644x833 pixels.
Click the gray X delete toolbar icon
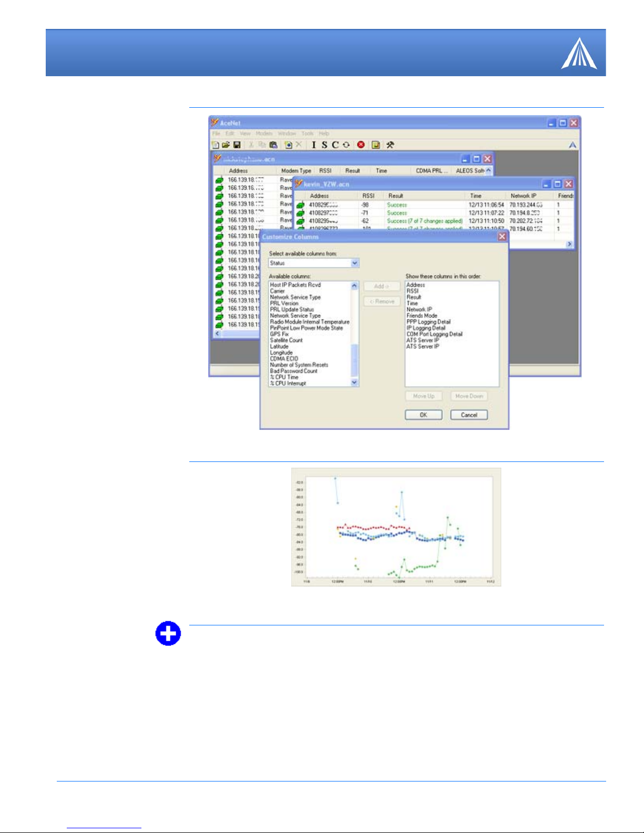[x=299, y=145]
